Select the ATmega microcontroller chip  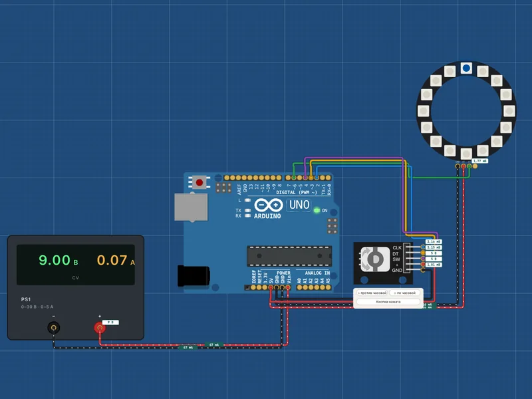coord(289,256)
